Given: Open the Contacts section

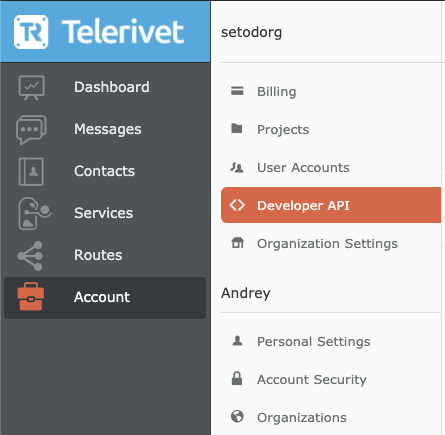Looking at the screenshot, I should (104, 171).
